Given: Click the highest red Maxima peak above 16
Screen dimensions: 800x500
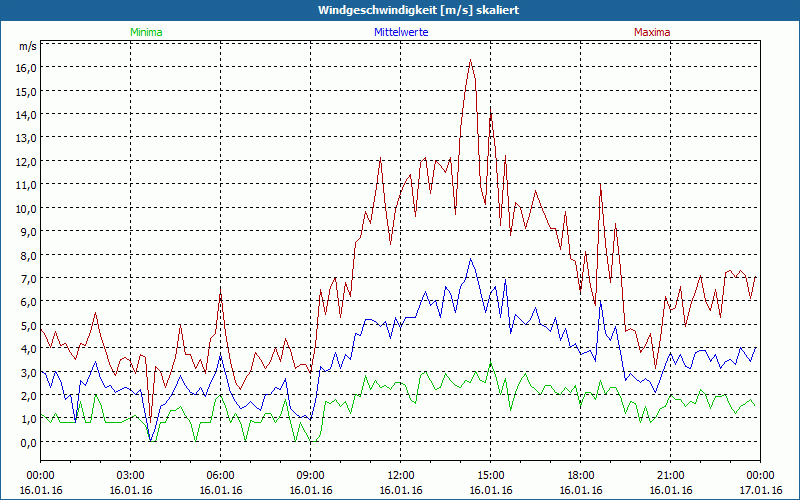Looking at the screenshot, I should click(x=470, y=60).
